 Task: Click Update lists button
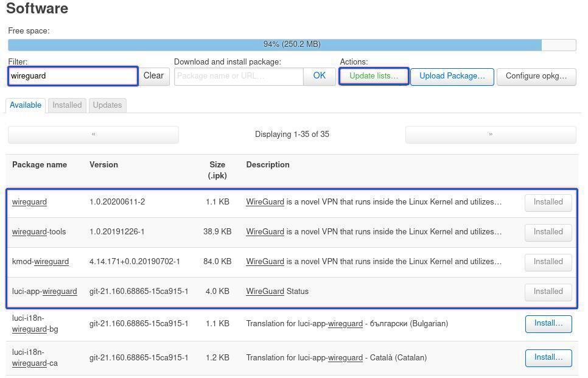(373, 76)
